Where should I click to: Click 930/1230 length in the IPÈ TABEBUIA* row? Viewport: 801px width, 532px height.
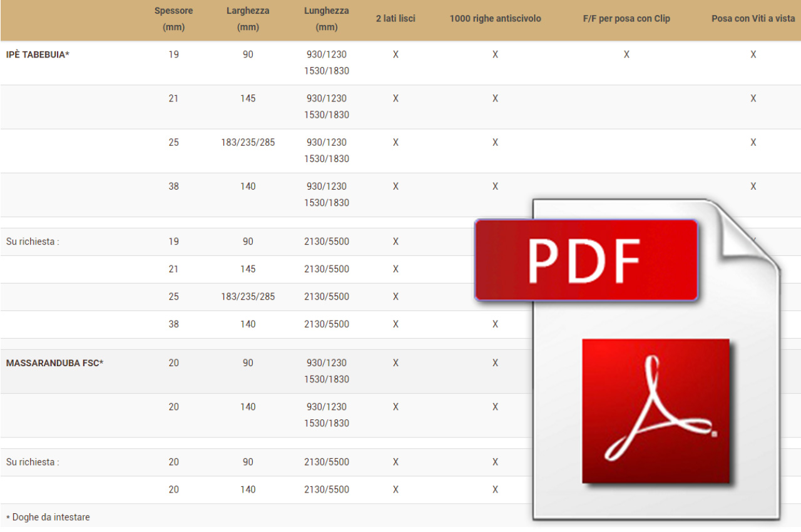(327, 54)
